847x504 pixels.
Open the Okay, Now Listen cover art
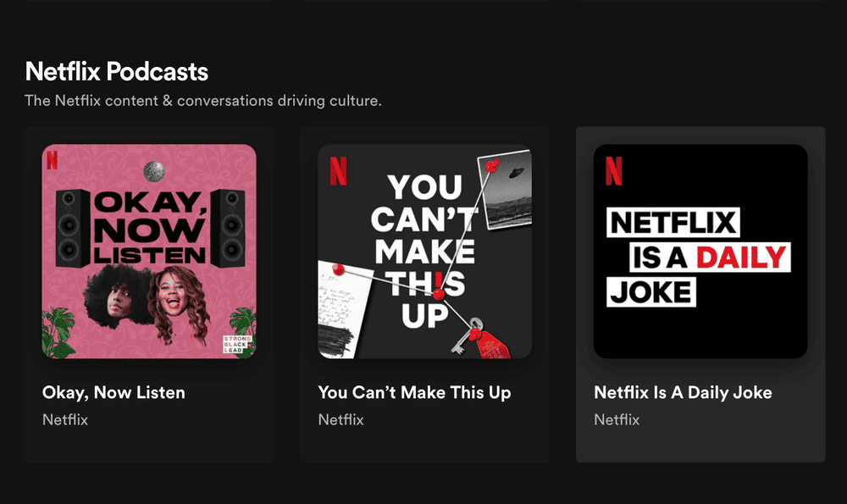click(149, 252)
